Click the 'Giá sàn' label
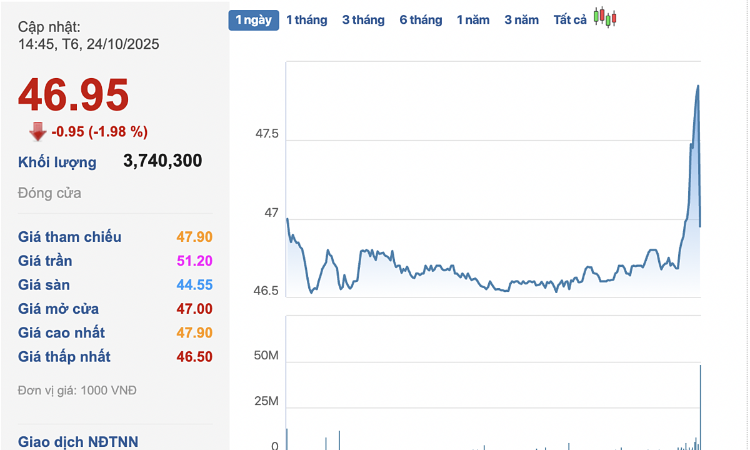 (x=44, y=285)
